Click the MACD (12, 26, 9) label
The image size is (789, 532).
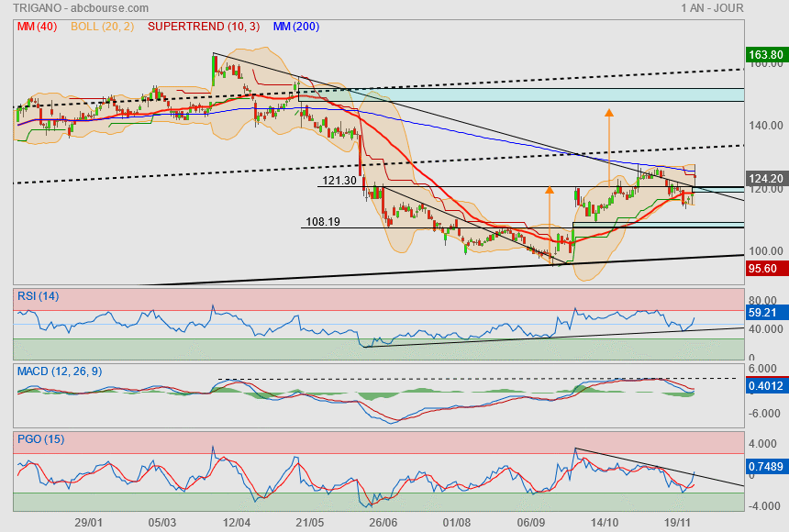(60, 371)
